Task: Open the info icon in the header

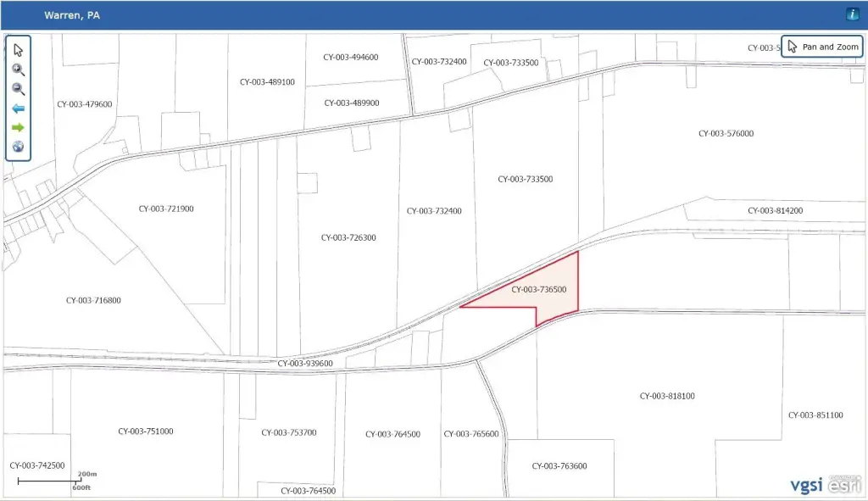Action: click(x=852, y=15)
